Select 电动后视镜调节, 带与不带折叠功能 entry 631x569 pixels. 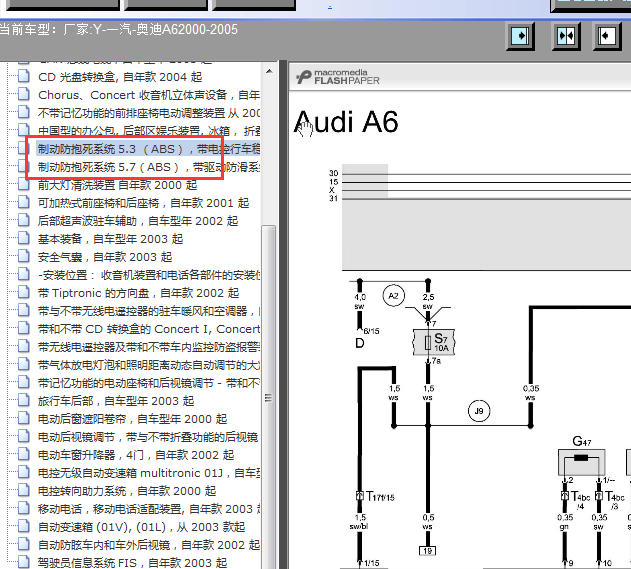148,437
